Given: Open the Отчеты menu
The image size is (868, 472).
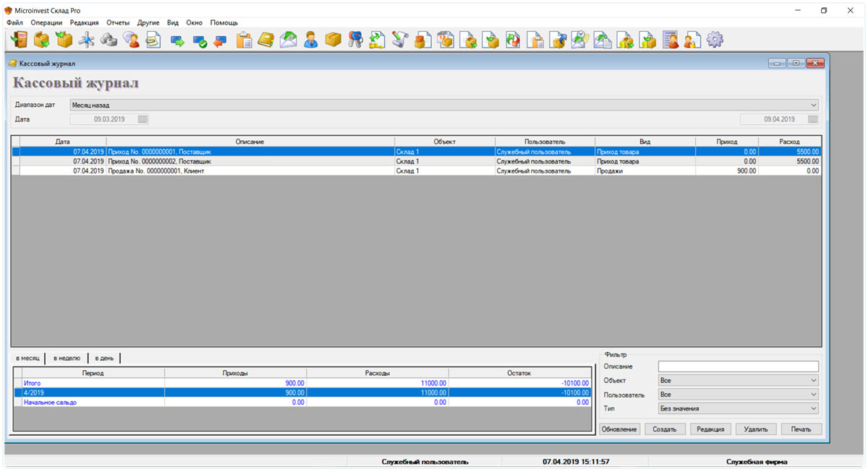Looking at the screenshot, I should coord(118,22).
